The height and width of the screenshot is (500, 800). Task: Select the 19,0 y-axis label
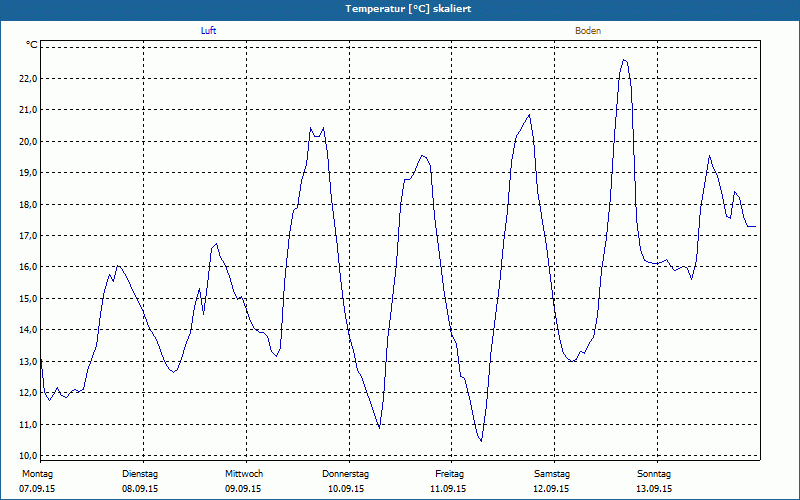click(x=28, y=173)
